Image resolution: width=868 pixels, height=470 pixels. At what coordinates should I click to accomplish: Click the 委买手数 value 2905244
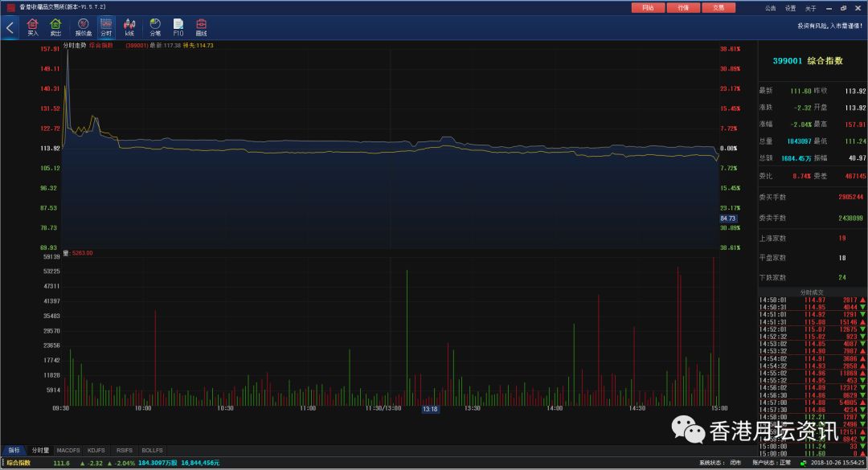[851, 197]
